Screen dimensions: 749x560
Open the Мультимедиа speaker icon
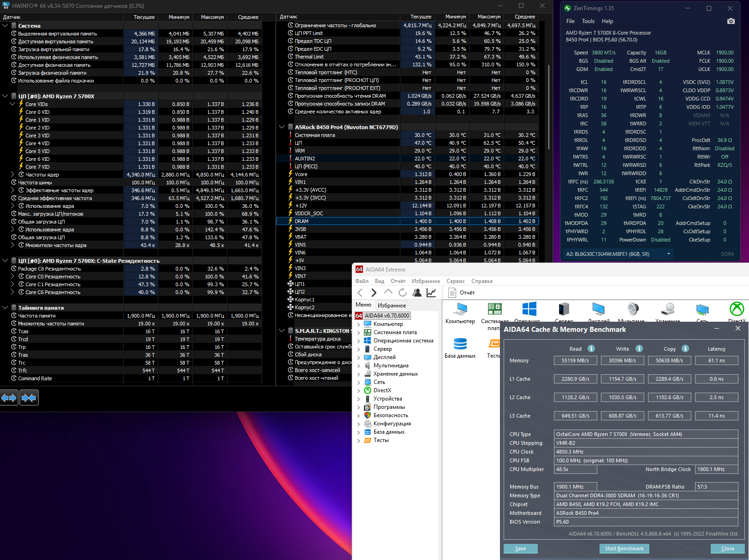tap(633, 309)
